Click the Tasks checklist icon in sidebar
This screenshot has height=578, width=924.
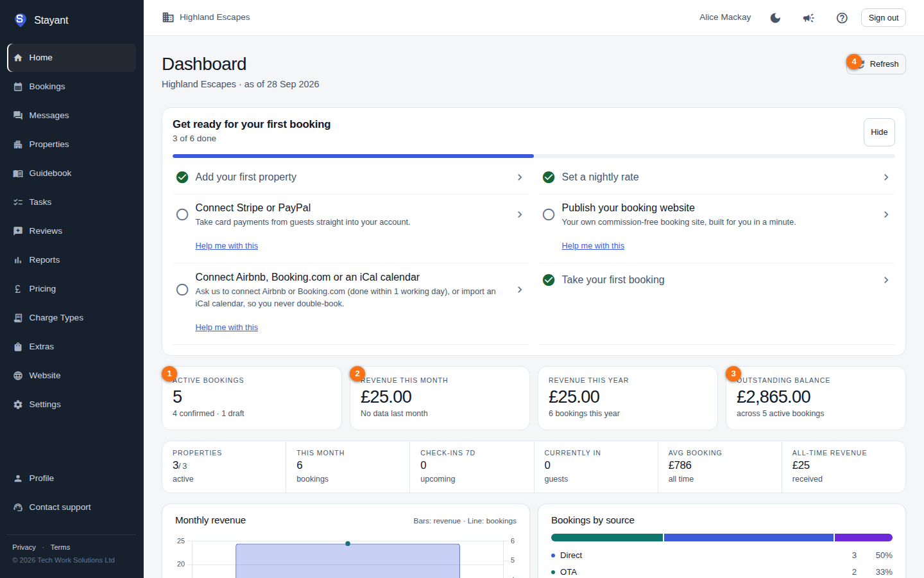tap(18, 202)
